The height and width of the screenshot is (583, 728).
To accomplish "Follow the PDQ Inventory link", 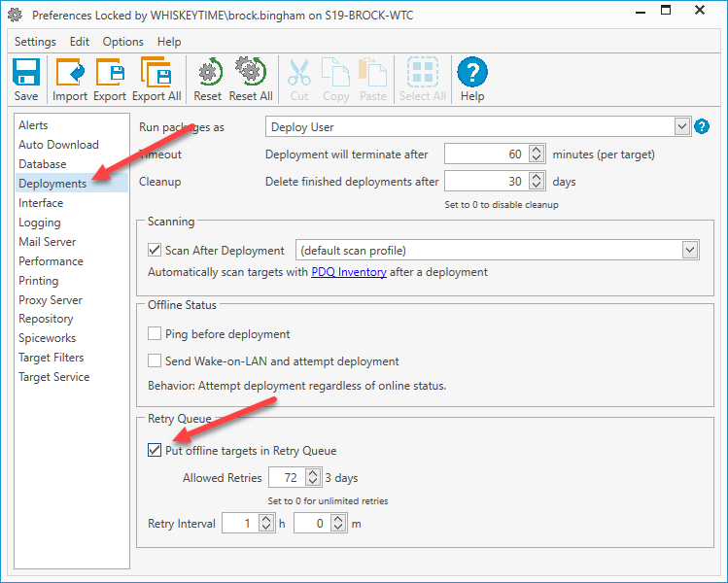I will click(349, 272).
